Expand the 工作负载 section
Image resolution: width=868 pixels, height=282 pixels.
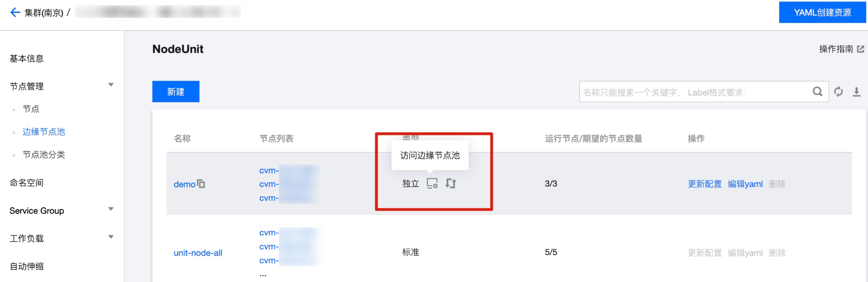[x=111, y=237]
